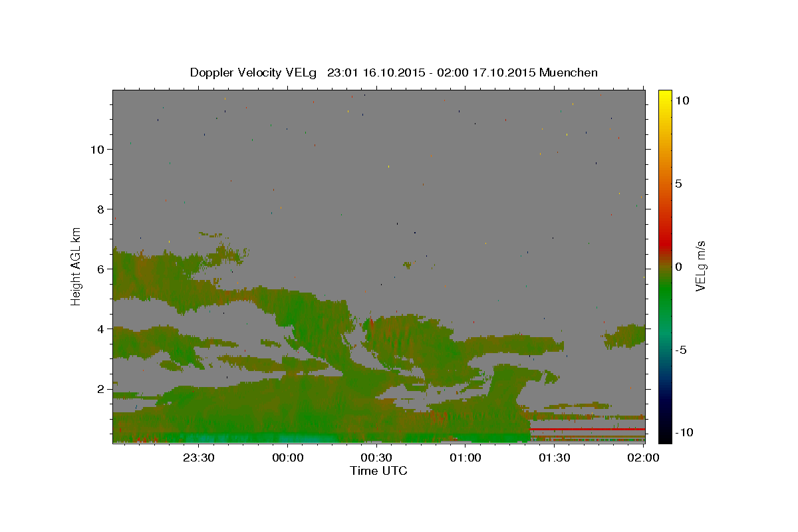Viewport: 798px width, 532px height.
Task: Click the colorbar value 0 label
Action: pos(678,267)
